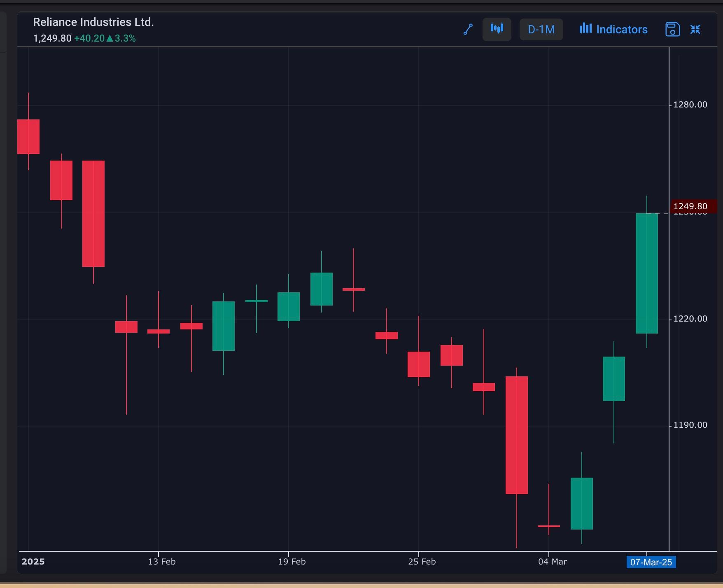
Task: Click the 1,249.80 last price value
Action: (52, 38)
